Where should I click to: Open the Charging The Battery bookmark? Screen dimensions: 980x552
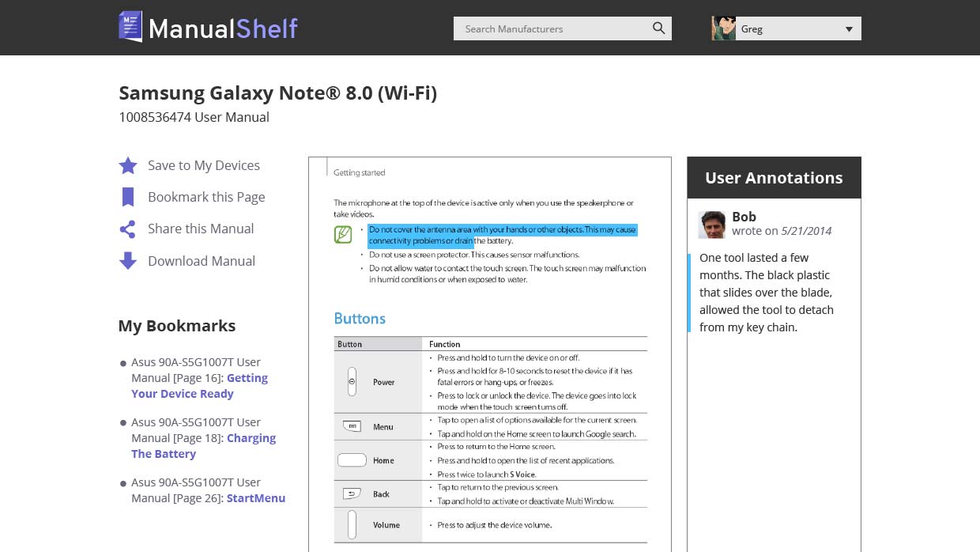203,446
